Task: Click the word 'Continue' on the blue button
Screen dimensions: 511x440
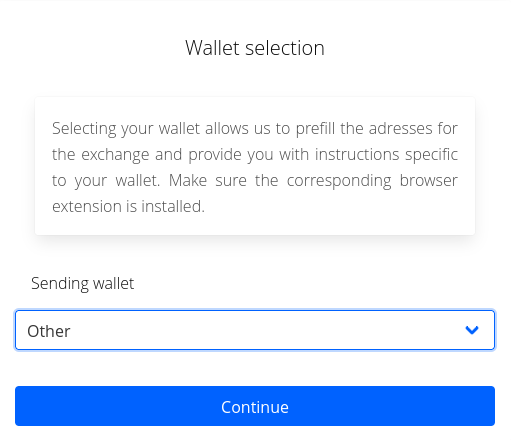Action: (255, 407)
